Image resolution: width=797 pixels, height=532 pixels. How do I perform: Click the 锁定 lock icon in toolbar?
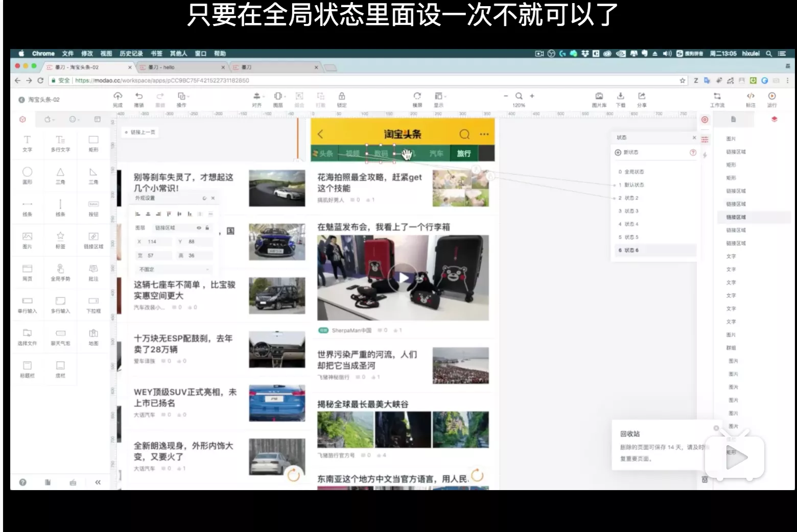[x=342, y=96]
